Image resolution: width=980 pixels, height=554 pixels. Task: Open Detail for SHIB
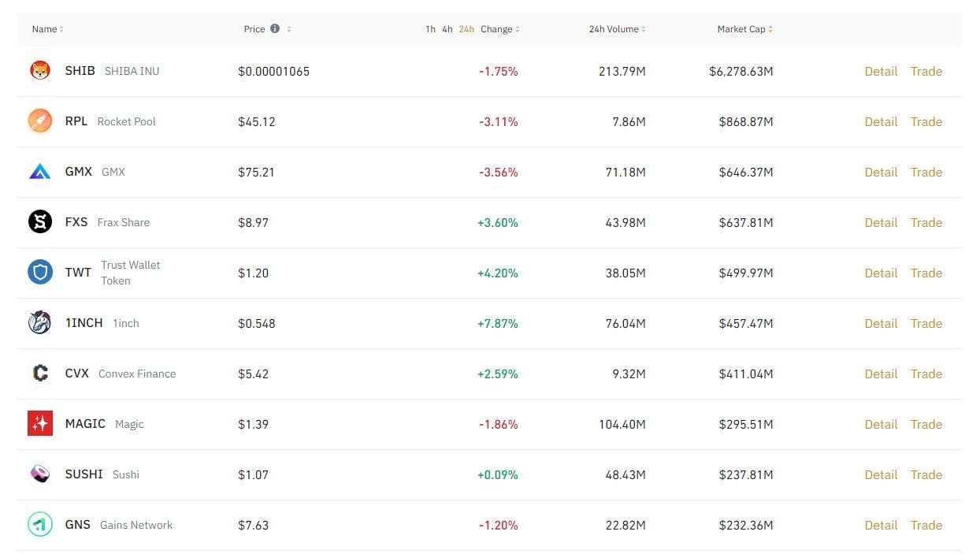tap(881, 71)
